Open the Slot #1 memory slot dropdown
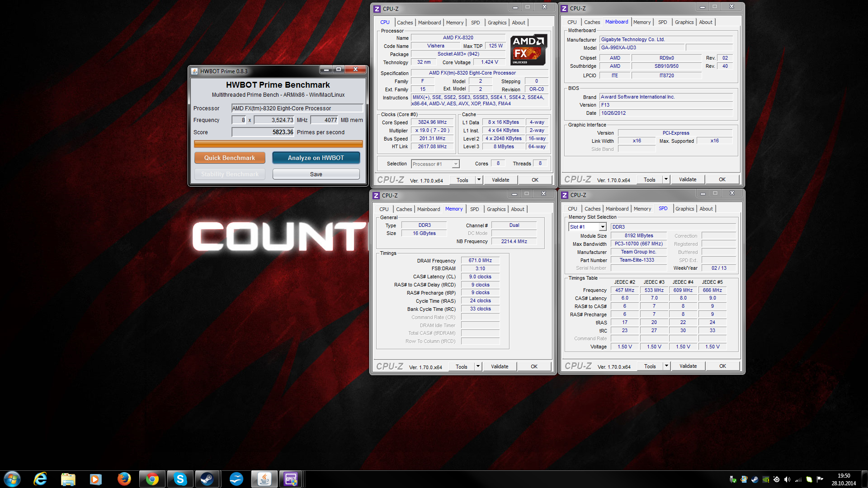The image size is (868, 488). pyautogui.click(x=587, y=227)
